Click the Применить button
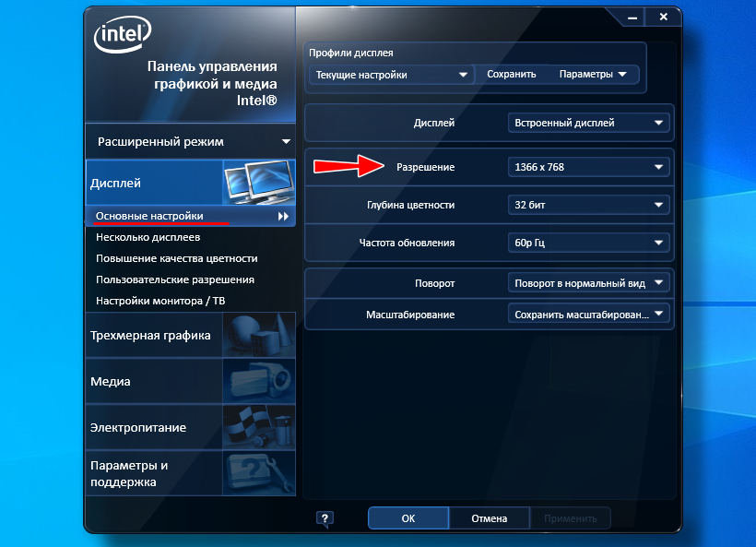Viewport: 756px width, 547px height. click(571, 518)
